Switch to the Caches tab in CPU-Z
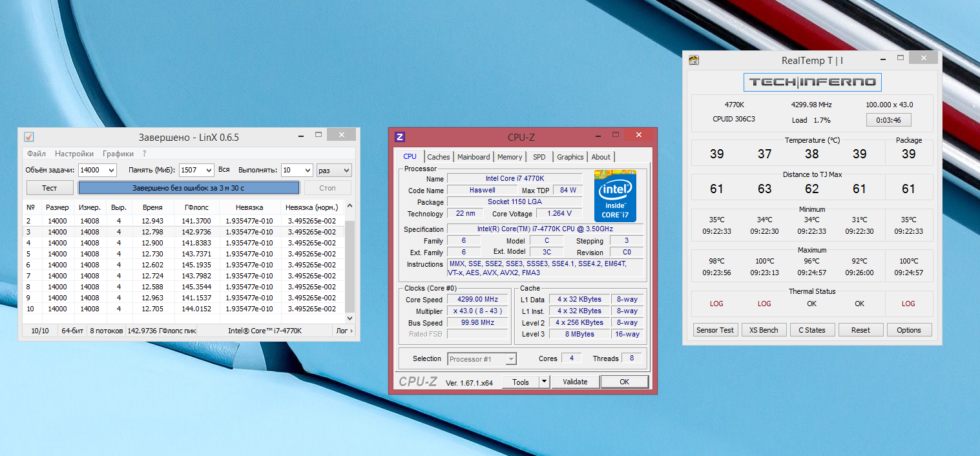This screenshot has width=980, height=456. pos(439,157)
